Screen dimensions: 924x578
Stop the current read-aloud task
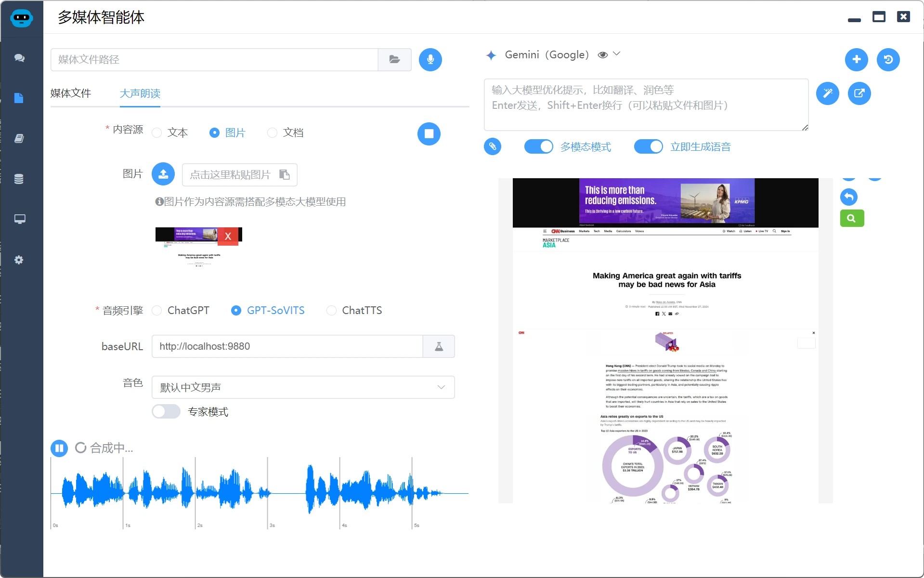pyautogui.click(x=429, y=134)
